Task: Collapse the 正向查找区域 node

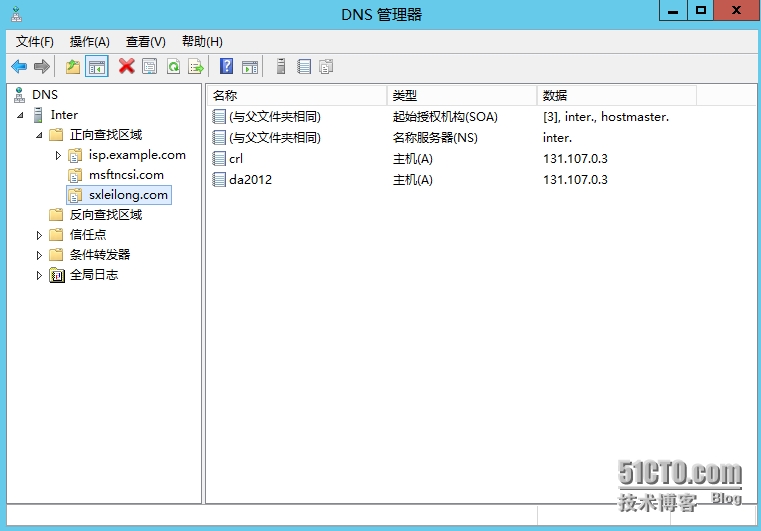Action: tap(39, 135)
